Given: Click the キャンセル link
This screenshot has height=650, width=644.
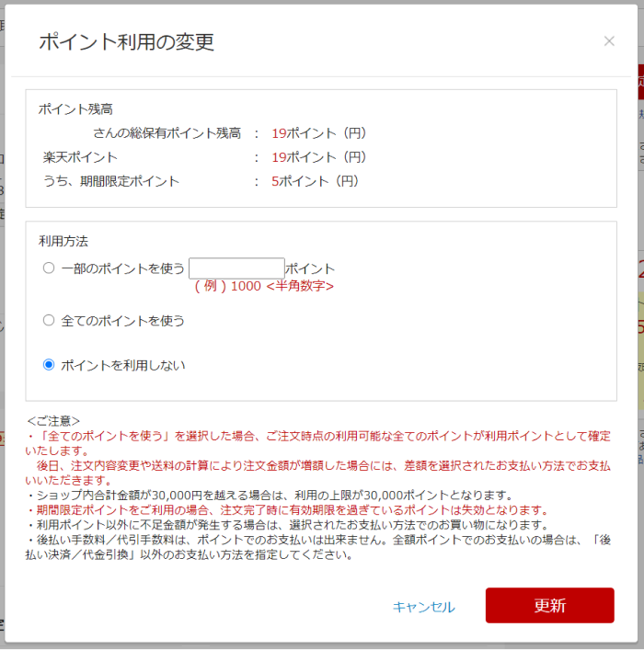Looking at the screenshot, I should tap(424, 607).
